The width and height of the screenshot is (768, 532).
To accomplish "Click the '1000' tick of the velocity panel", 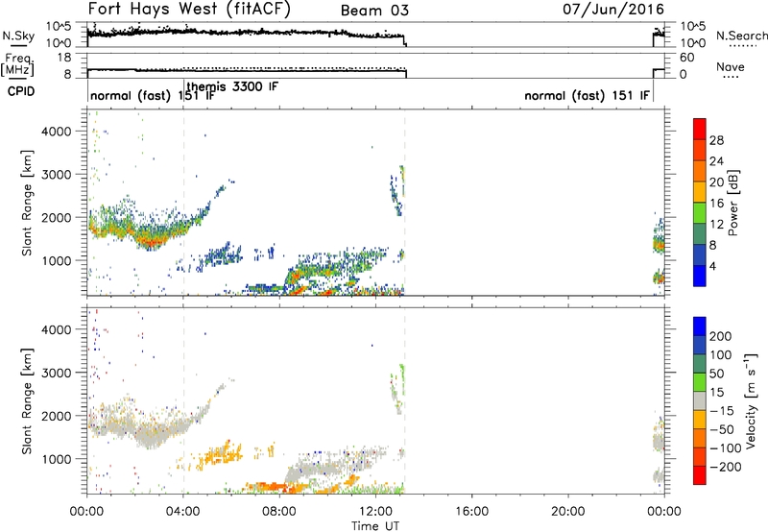I will coord(56,459).
